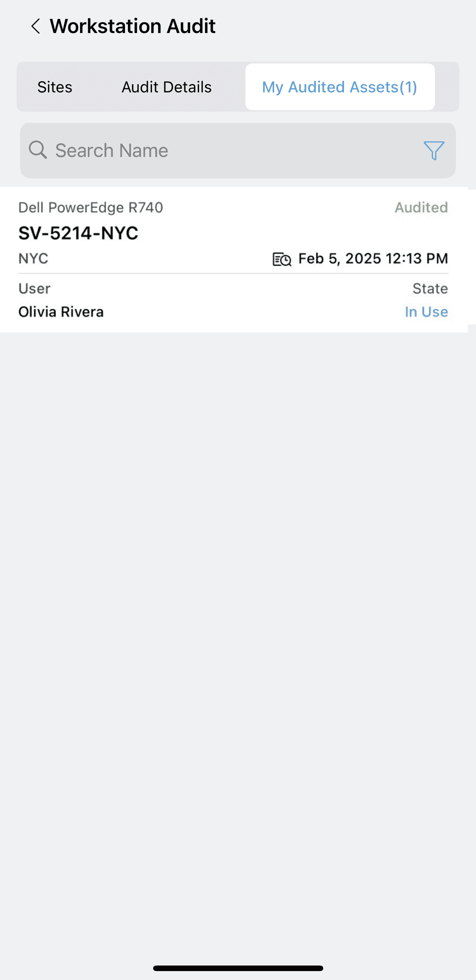This screenshot has width=476, height=980.
Task: Click the green Audited status label
Action: tap(421, 207)
